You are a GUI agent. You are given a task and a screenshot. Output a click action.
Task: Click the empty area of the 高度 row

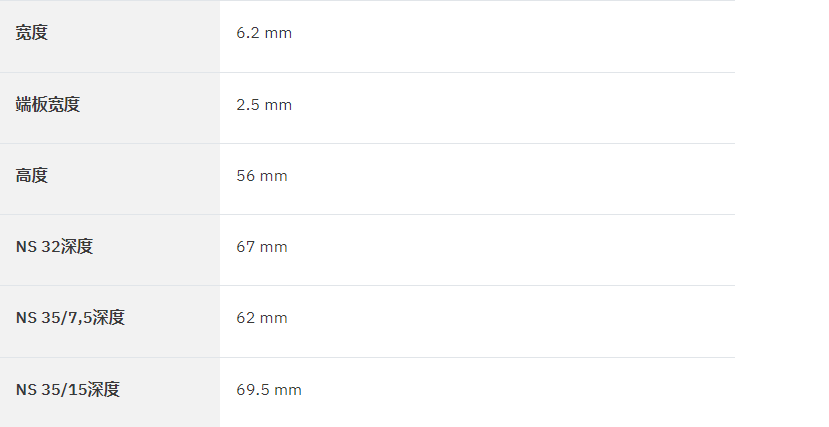pos(513,179)
